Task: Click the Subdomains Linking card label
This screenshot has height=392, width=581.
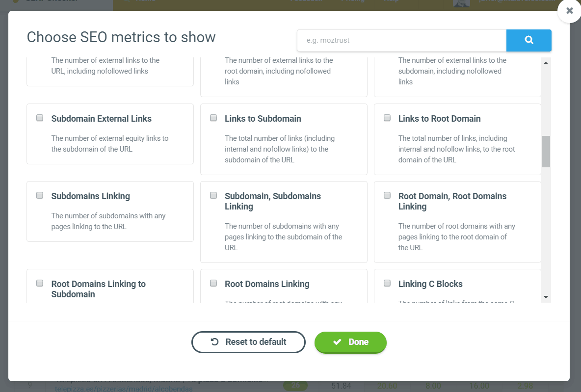Action: [x=90, y=196]
